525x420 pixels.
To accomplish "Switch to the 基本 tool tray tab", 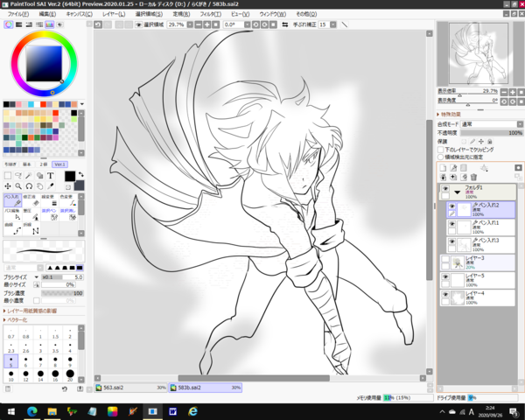I will tap(27, 164).
